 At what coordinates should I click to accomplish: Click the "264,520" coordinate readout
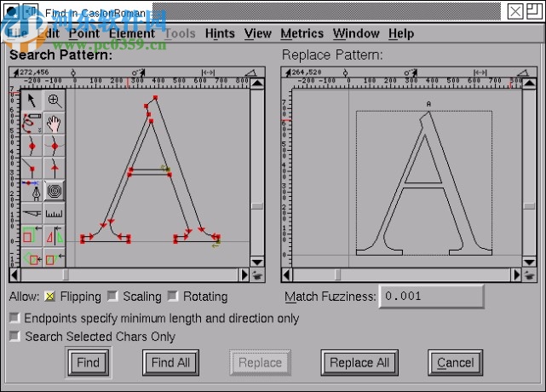point(307,72)
